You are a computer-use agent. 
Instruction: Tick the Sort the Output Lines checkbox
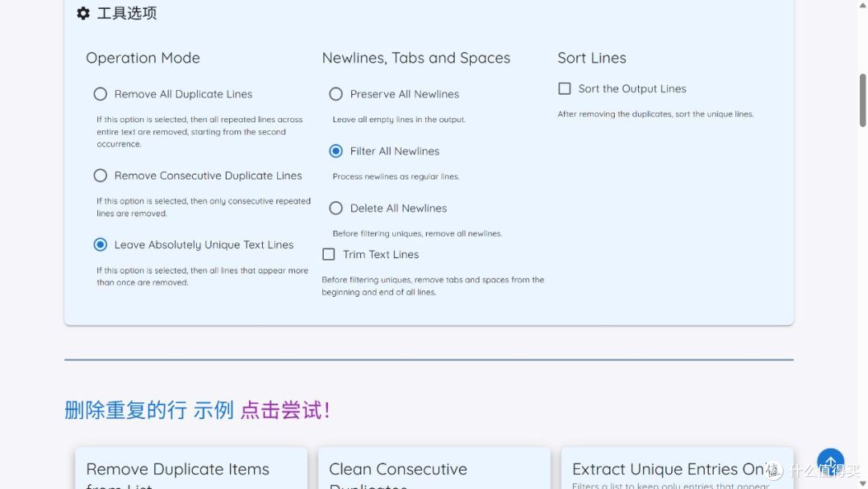[565, 88]
